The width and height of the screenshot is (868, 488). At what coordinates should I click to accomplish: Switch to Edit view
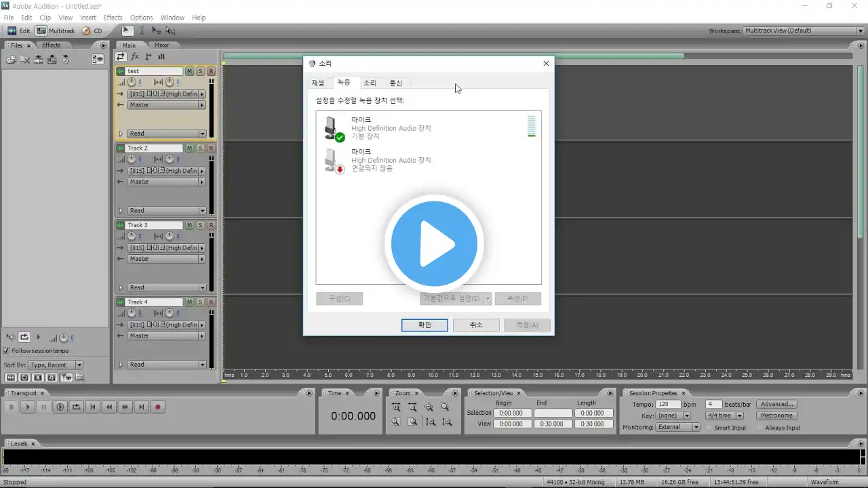coord(18,30)
